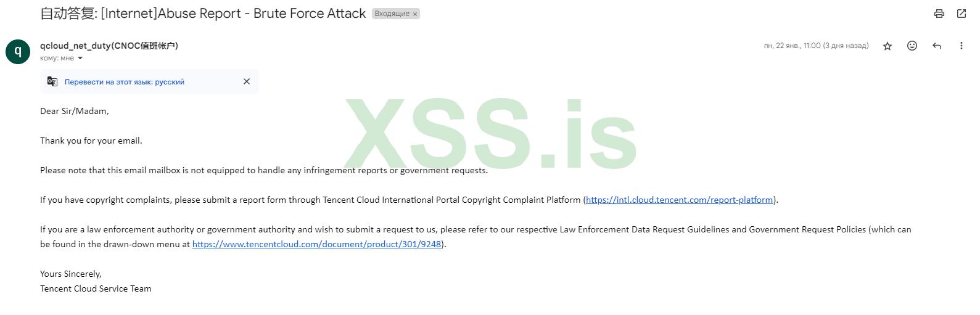Click the 'Dear Sir/Madam' greeting line
The width and height of the screenshot is (980, 315).
(75, 111)
